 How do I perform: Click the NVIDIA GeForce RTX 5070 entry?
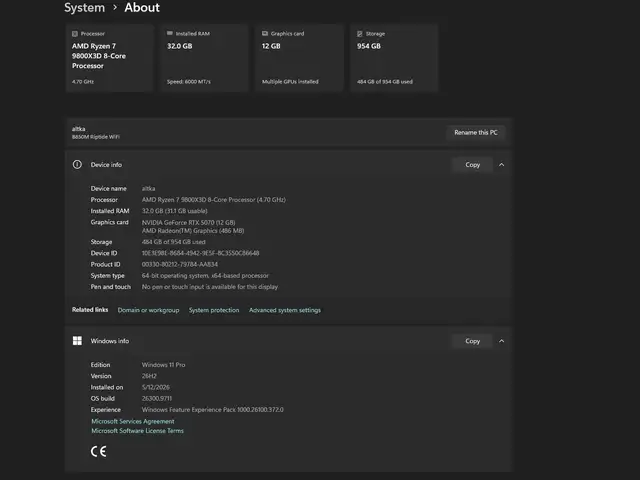[189, 222]
